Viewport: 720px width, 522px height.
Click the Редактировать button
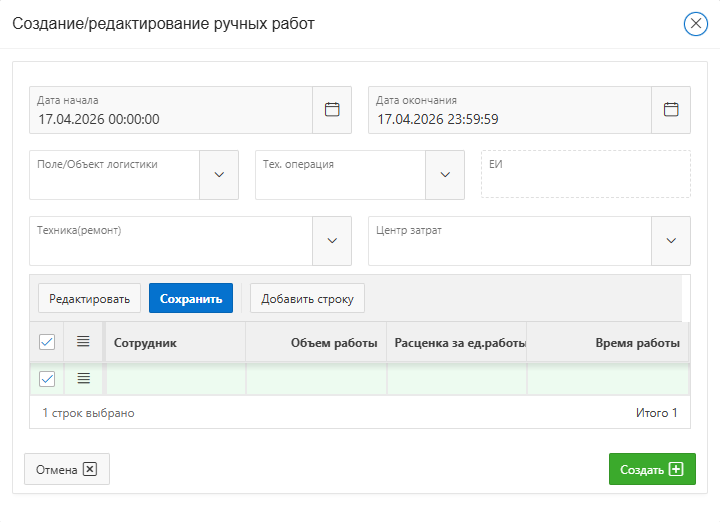pos(90,298)
